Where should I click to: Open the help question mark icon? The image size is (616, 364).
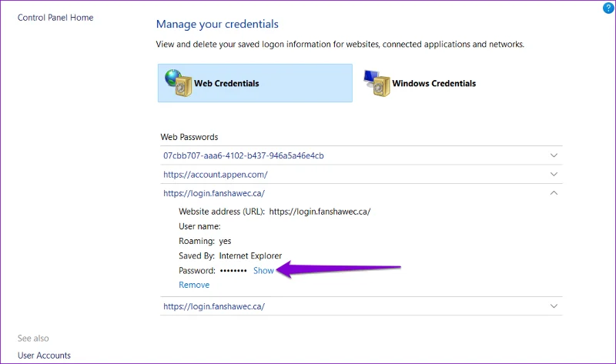point(608,8)
